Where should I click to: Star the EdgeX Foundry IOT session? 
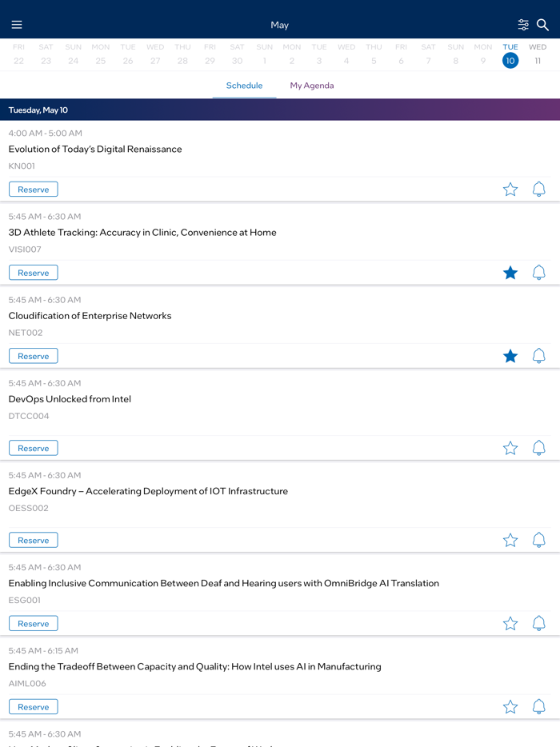tap(510, 540)
